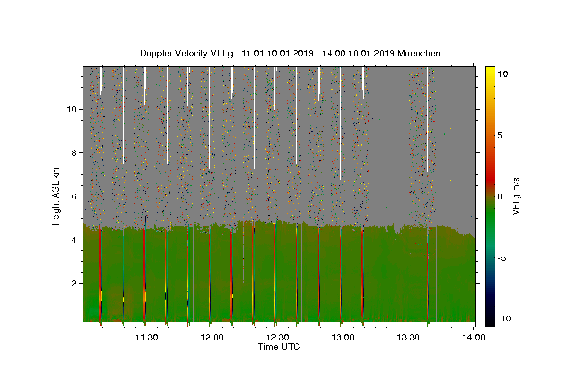588x392 pixels.
Task: Click the 12:30 time axis tick label
Action: tap(277, 337)
